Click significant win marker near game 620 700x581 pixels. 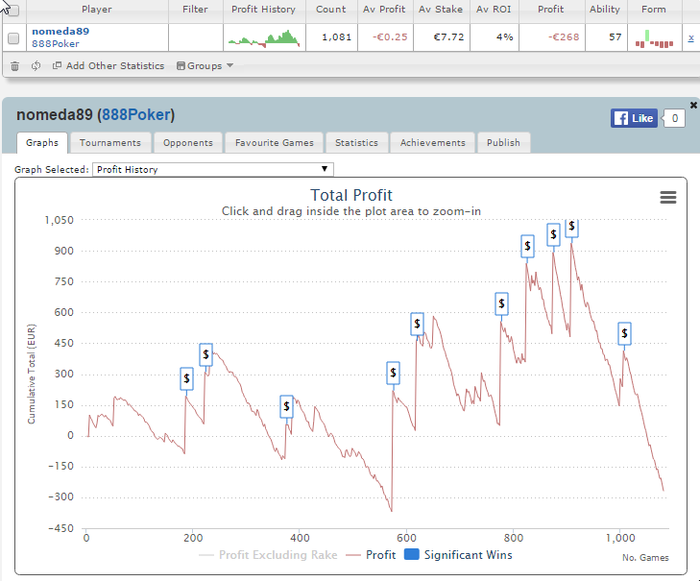417,324
